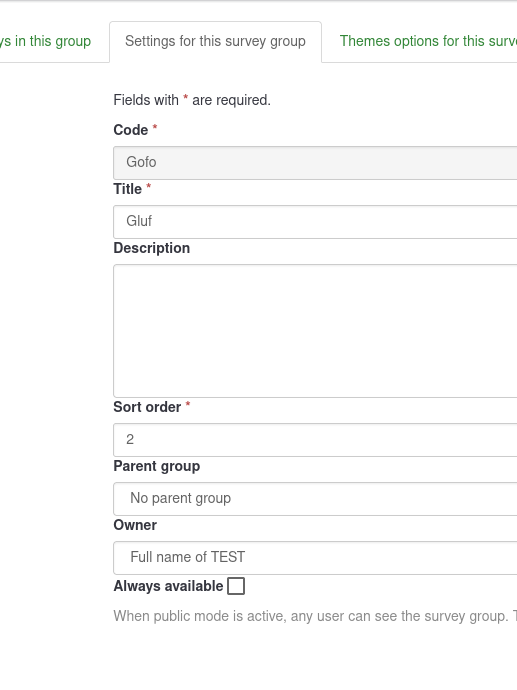Click the Always available label text
The height and width of the screenshot is (690, 517).
click(x=168, y=586)
